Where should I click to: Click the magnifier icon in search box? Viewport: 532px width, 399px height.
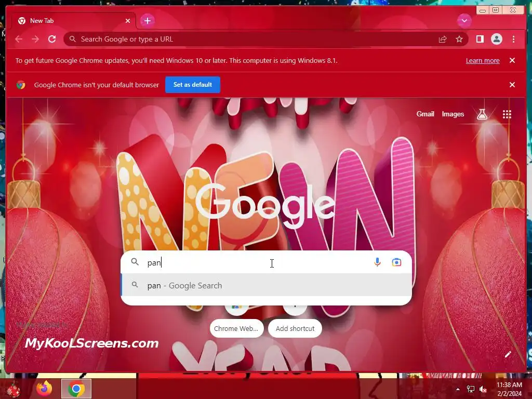coord(135,262)
